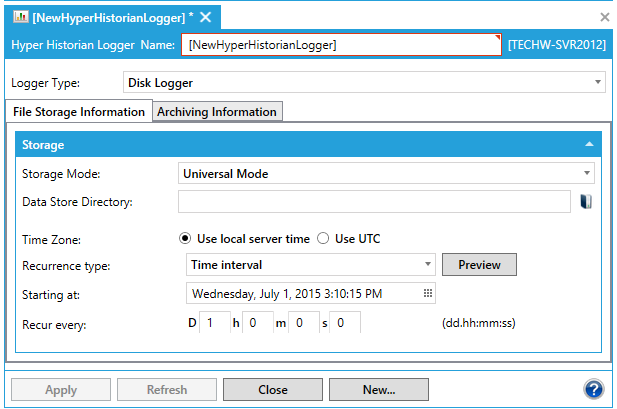617x409 pixels.
Task: Close the panel using top-right X
Action: 604,18
